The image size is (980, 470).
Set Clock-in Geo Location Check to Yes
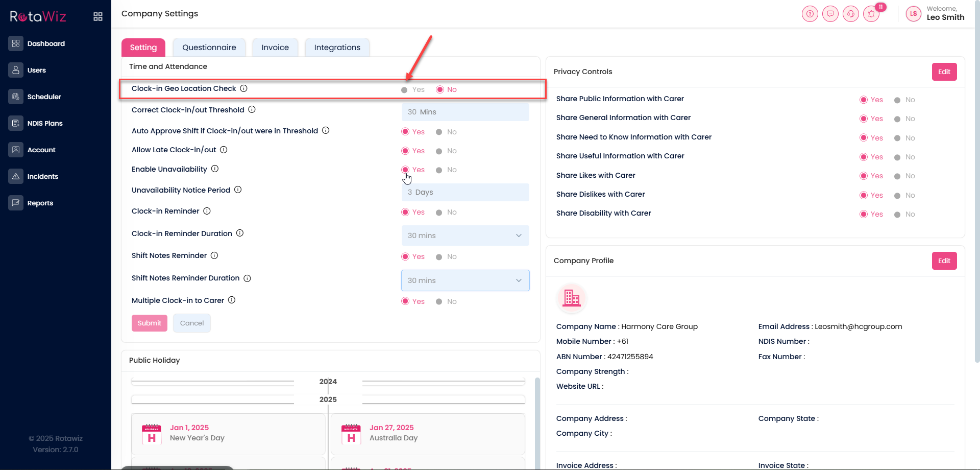405,90
